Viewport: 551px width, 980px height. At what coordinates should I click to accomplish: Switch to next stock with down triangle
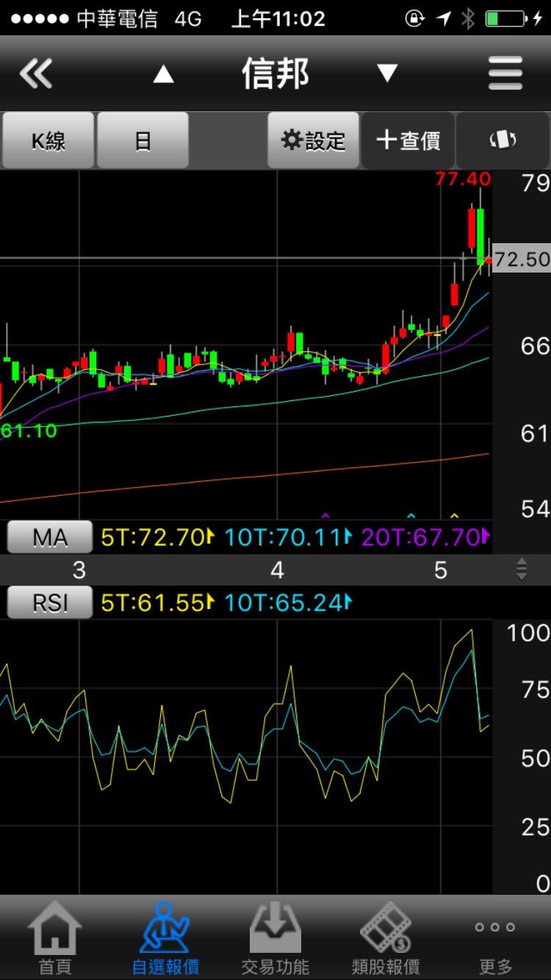[387, 73]
